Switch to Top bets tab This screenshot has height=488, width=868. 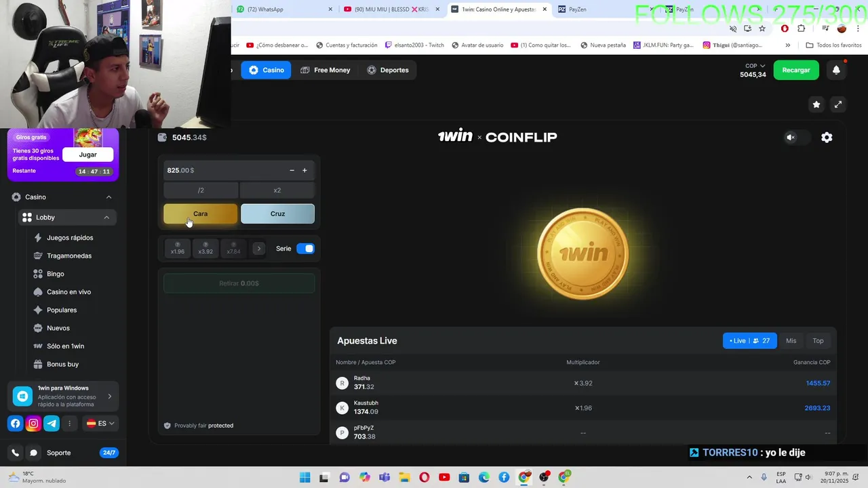pyautogui.click(x=818, y=341)
